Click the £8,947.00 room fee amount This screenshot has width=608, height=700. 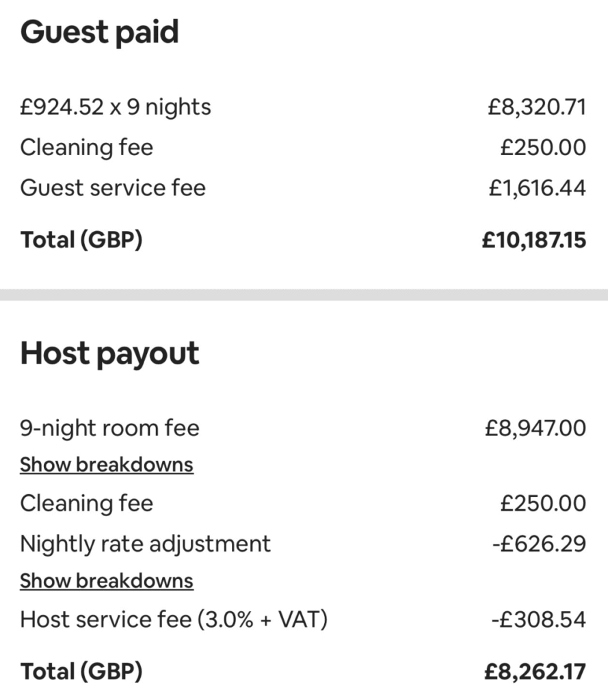[x=535, y=429]
